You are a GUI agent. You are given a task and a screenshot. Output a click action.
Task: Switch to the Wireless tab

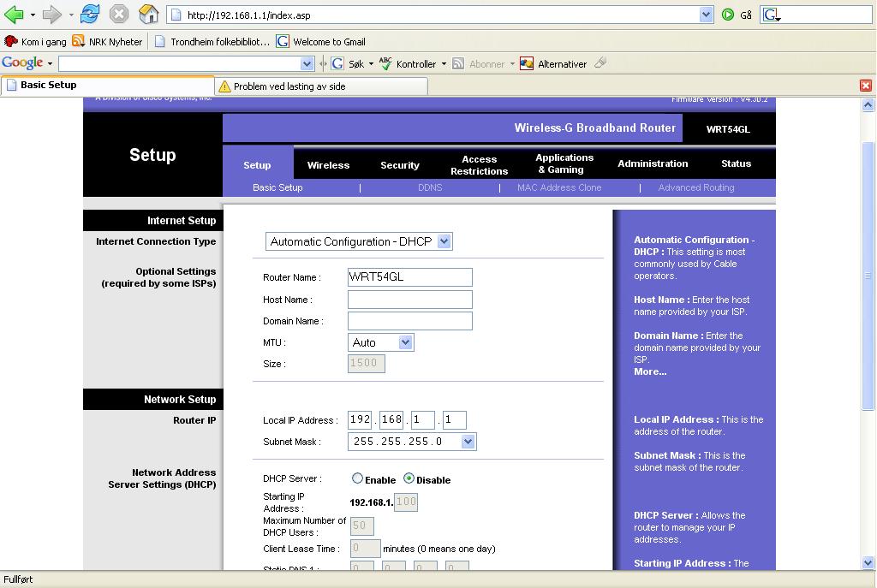328,164
